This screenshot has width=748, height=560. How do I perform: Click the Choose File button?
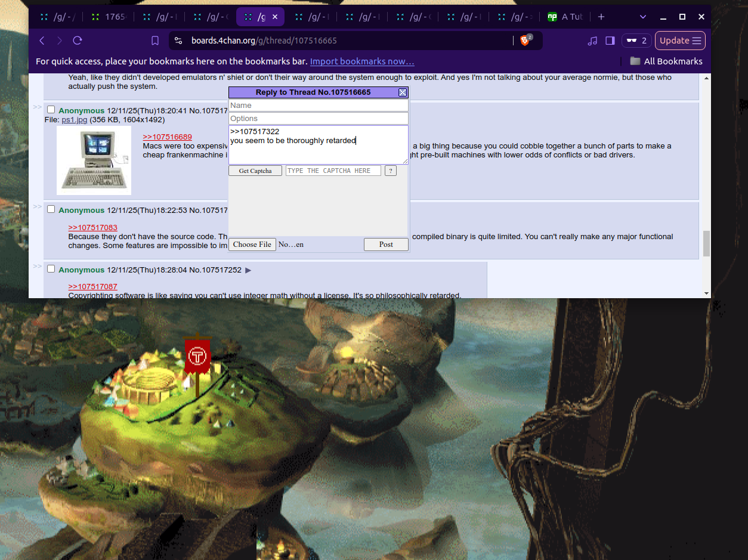click(252, 245)
